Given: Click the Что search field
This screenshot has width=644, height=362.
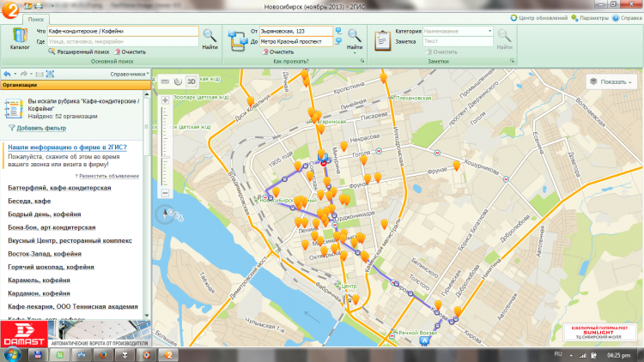Looking at the screenshot, I should [123, 31].
